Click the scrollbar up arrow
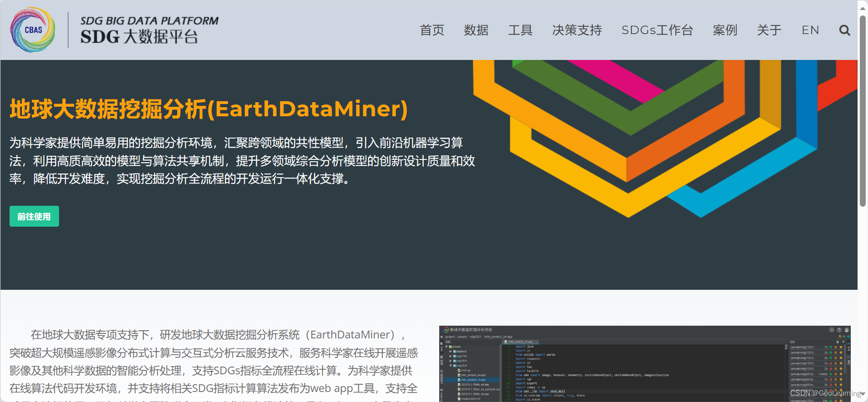 pyautogui.click(x=863, y=8)
